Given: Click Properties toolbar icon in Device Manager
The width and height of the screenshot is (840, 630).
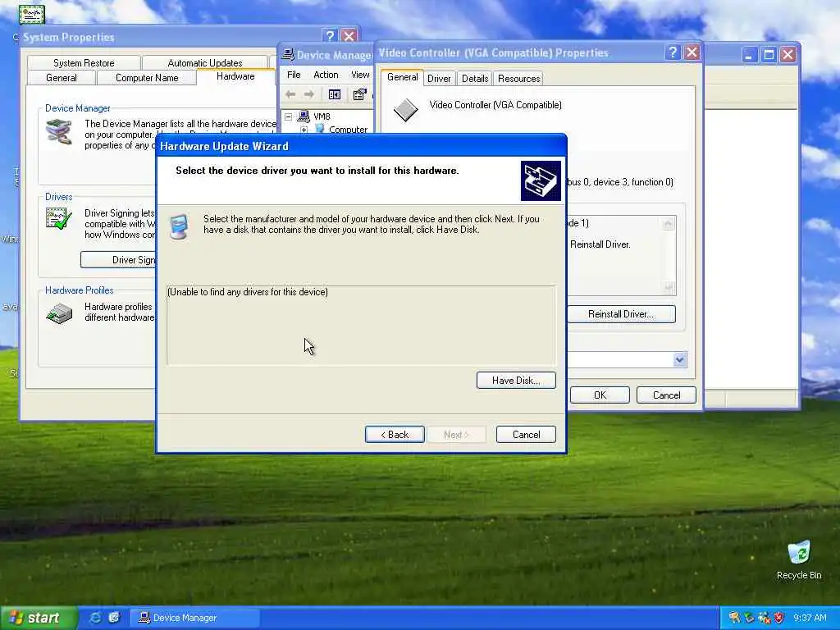Looking at the screenshot, I should (359, 94).
